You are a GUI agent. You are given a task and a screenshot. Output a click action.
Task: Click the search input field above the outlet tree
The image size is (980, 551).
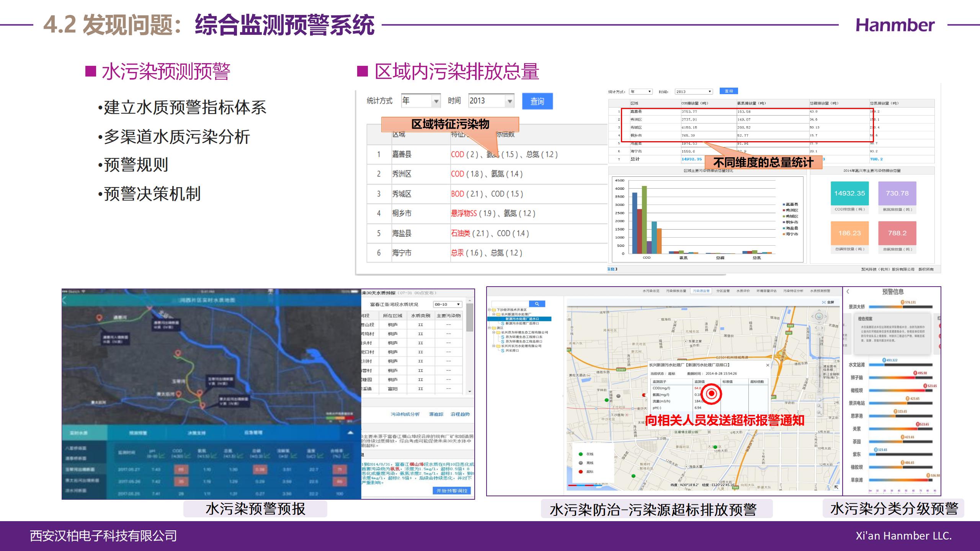click(x=510, y=304)
